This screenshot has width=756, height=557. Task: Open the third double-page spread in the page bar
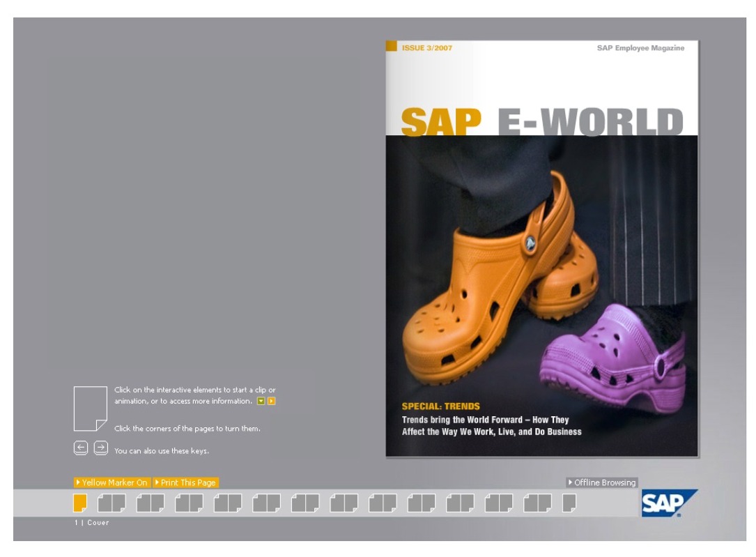click(189, 503)
